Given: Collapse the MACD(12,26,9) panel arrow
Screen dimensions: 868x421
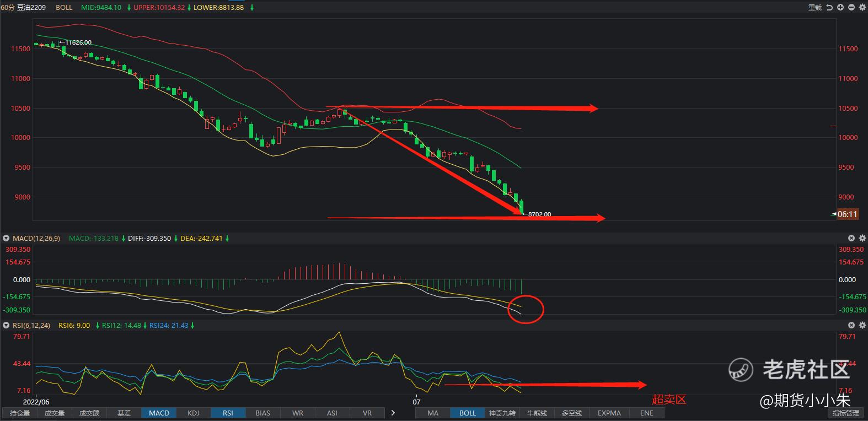Looking at the screenshot, I should 7,239.
